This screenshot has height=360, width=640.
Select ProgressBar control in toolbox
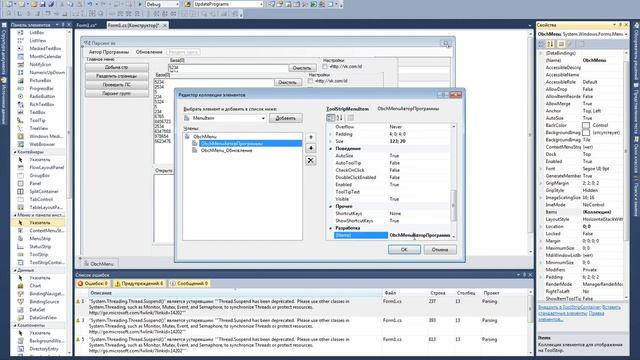(x=41, y=88)
